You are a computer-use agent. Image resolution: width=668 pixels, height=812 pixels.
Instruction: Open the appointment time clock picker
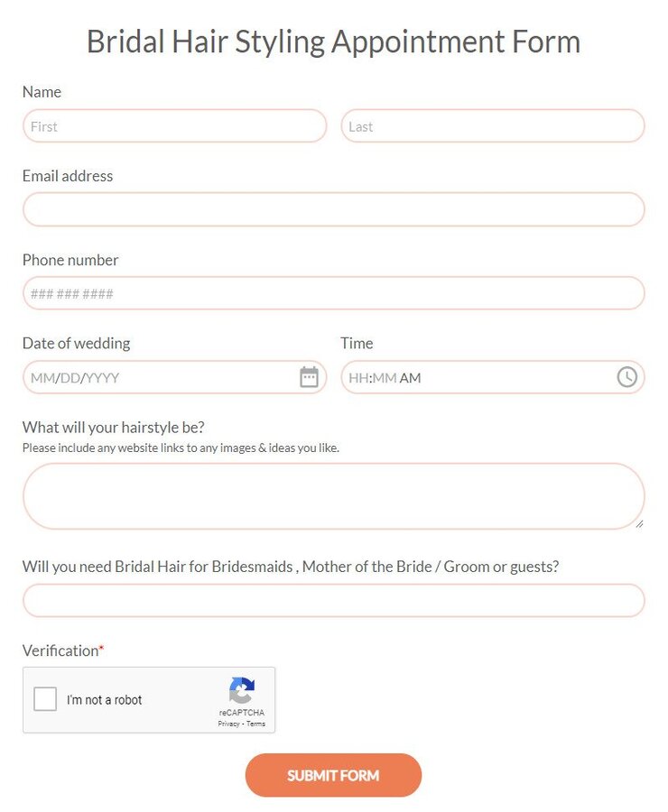(x=627, y=377)
